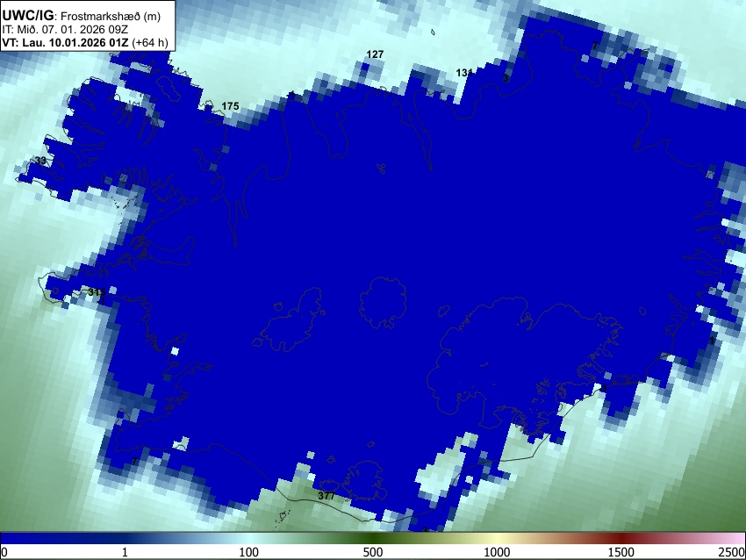This screenshot has height=560, width=746.
Task: Click the station value 175 on the map
Action: [x=230, y=106]
